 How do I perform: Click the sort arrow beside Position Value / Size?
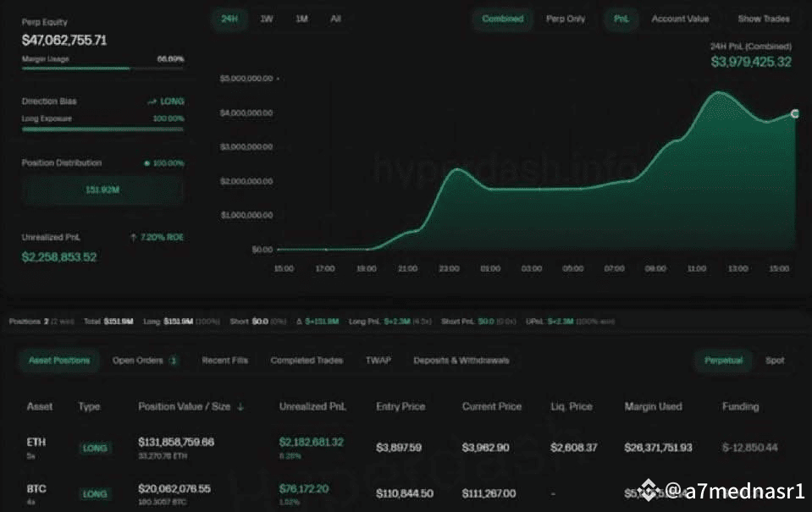[240, 407]
